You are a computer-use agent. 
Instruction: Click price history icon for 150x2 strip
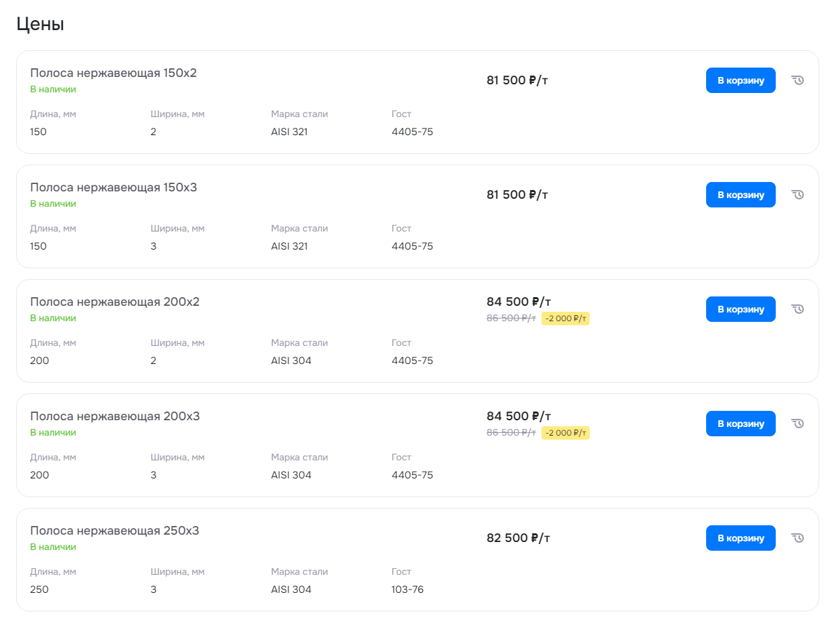pyautogui.click(x=797, y=80)
